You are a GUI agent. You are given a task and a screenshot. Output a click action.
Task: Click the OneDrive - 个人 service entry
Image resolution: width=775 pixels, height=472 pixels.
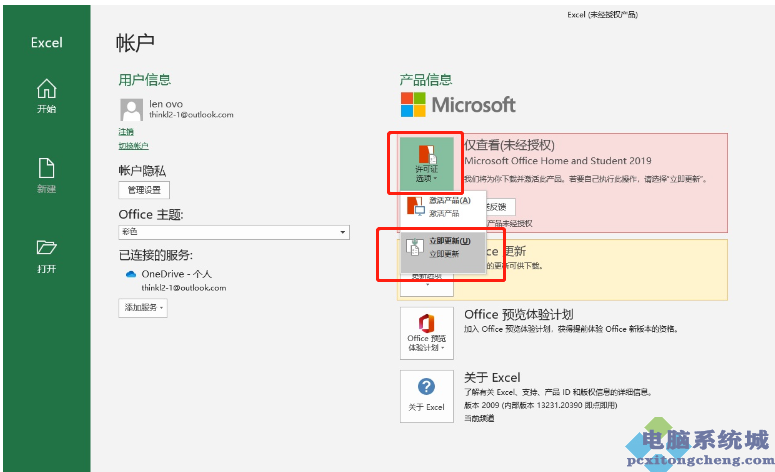tap(176, 274)
